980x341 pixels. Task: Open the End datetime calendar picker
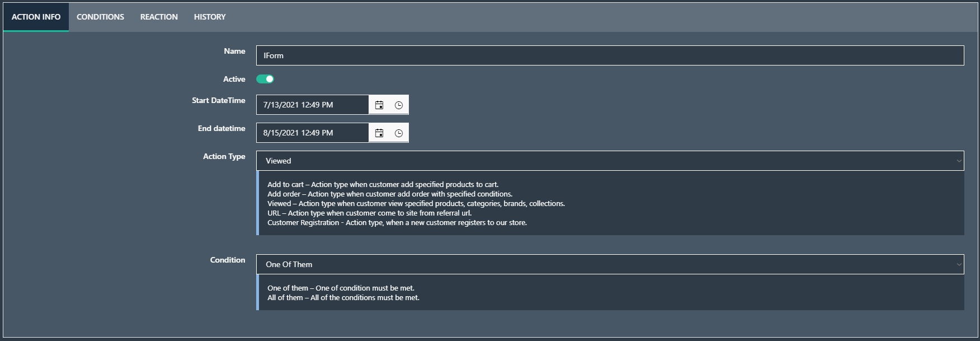tap(379, 133)
